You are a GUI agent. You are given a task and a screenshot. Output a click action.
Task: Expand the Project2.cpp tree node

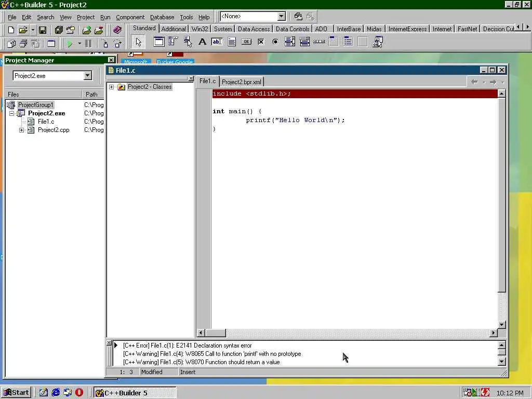[21, 130]
